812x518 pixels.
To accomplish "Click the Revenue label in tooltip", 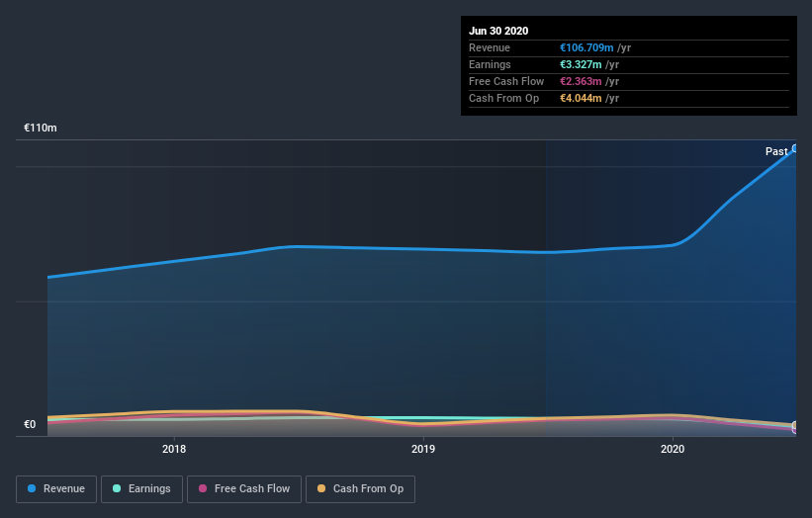I will [x=490, y=47].
